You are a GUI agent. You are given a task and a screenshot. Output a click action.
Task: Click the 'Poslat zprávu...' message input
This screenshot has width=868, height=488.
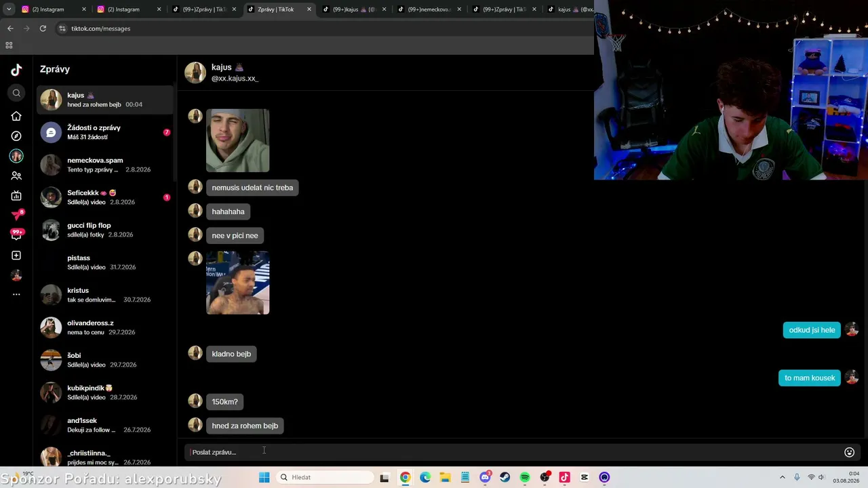coord(511,452)
